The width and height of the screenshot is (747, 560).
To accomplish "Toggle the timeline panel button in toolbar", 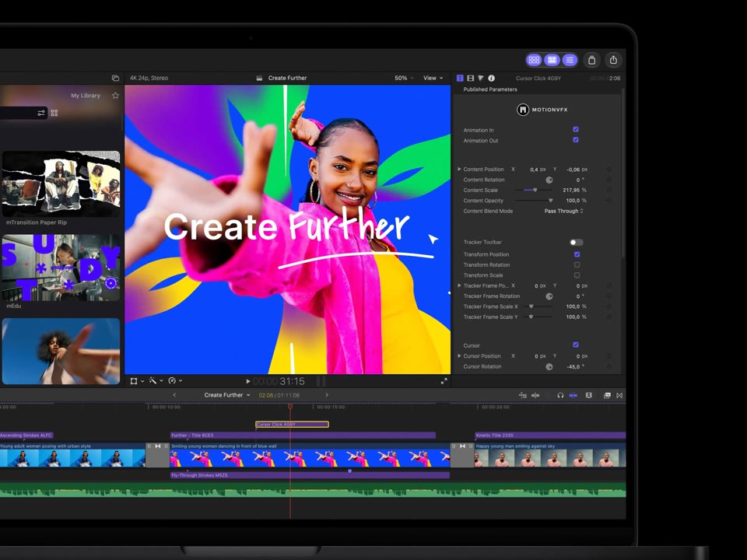I will pos(552,60).
